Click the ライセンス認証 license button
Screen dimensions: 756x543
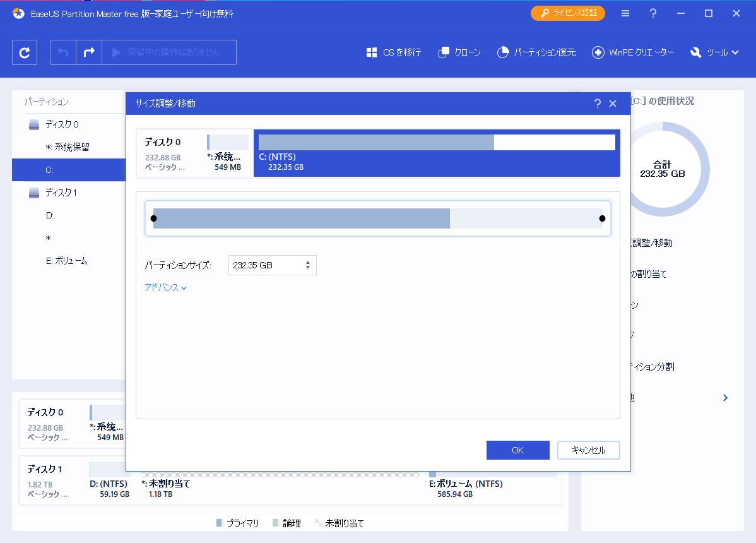568,13
